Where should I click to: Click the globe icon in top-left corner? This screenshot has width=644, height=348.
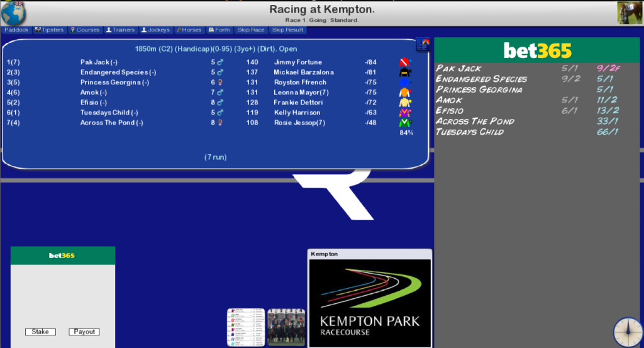[14, 13]
